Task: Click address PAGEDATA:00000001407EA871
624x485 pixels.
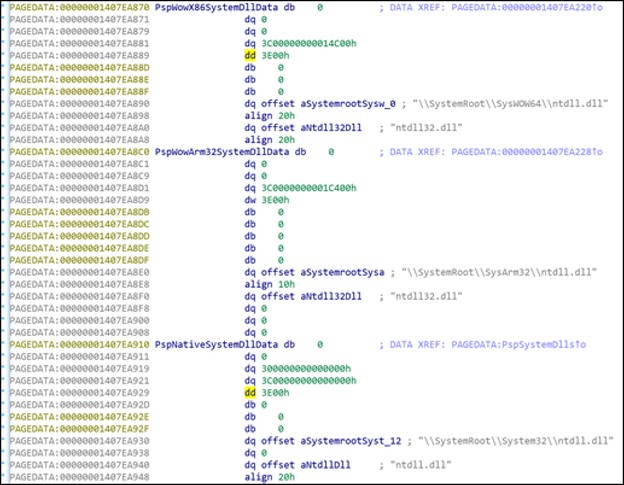Action: (x=80, y=19)
